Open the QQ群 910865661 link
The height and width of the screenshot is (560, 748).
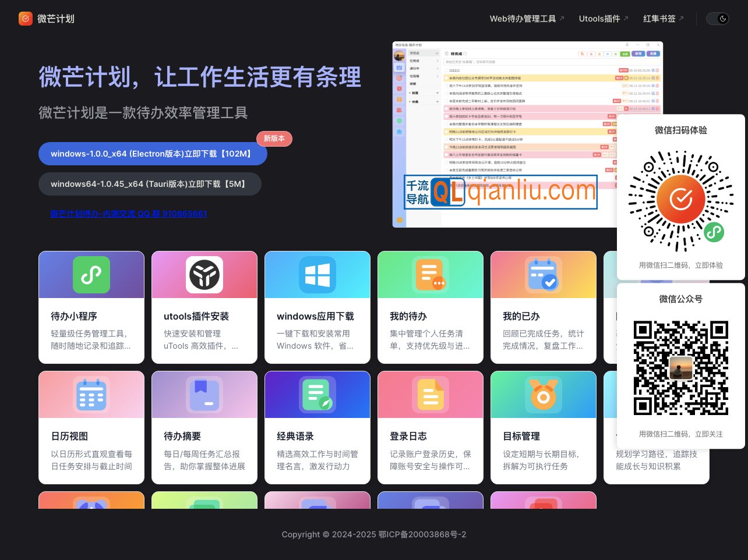coord(128,214)
